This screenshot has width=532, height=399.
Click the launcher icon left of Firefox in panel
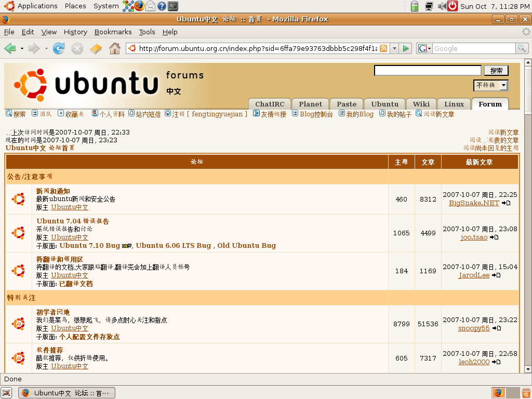point(128,6)
